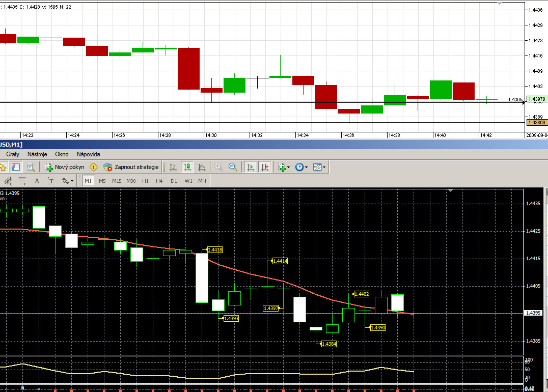
Task: Toggle the candlestick chart type
Action: [x=187, y=167]
